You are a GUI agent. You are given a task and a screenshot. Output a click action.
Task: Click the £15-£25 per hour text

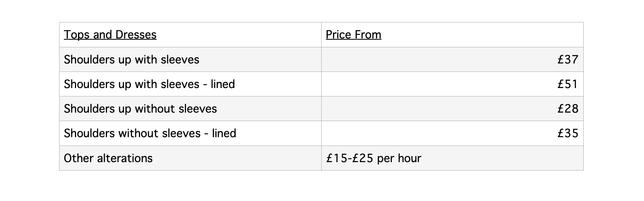click(373, 158)
